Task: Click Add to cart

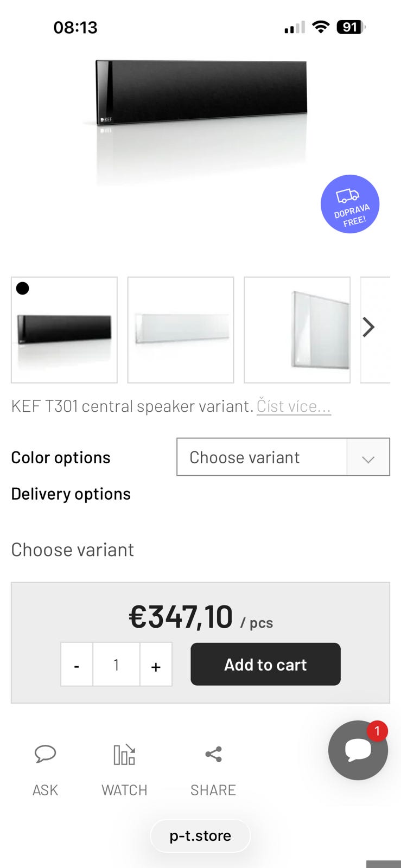Action: click(x=265, y=664)
